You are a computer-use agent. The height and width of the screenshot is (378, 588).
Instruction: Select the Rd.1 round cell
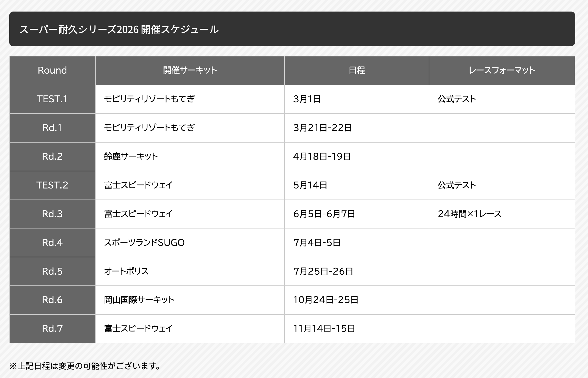52,128
